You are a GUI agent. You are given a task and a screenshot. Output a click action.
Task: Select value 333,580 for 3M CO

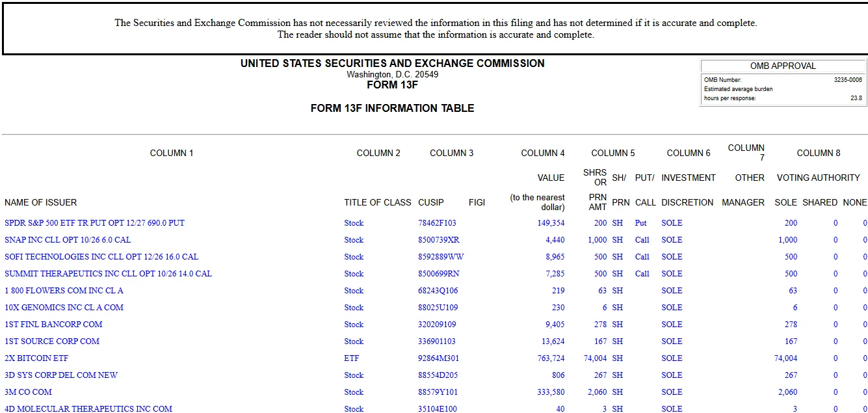tap(551, 392)
